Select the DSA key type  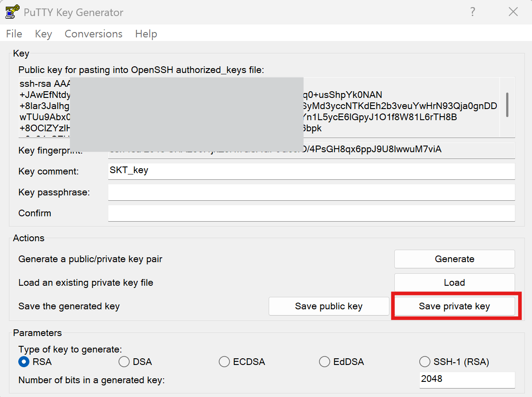point(135,362)
